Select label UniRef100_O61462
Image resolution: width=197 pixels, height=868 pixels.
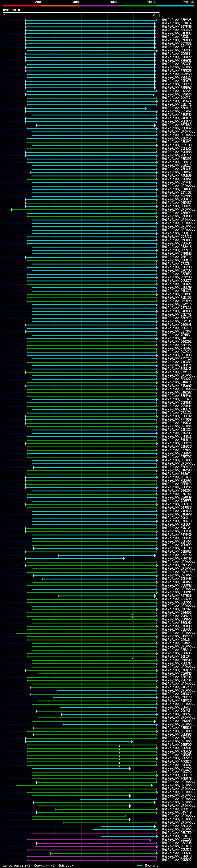click(x=177, y=111)
